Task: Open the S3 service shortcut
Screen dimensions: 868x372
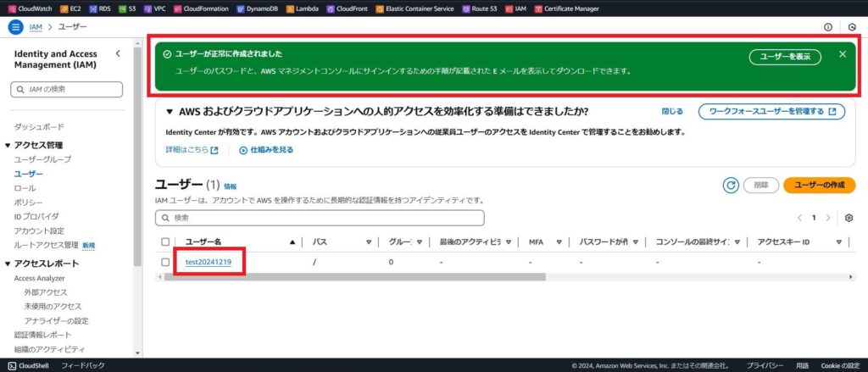Action: (127, 8)
